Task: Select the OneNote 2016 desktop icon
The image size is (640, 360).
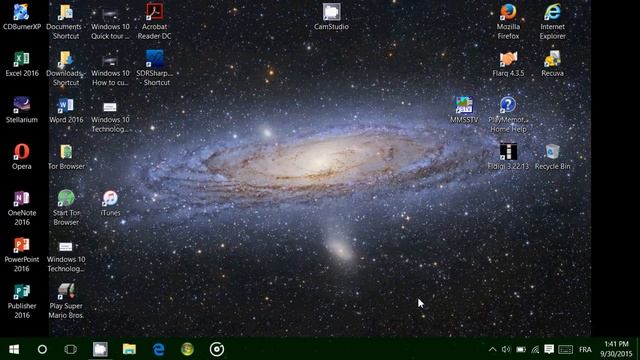Action: click(22, 208)
